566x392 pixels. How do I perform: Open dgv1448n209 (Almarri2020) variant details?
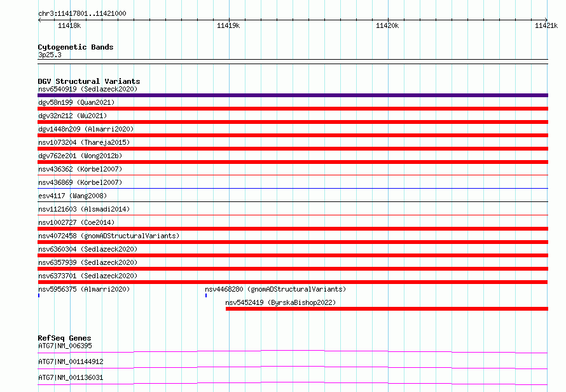(x=86, y=129)
